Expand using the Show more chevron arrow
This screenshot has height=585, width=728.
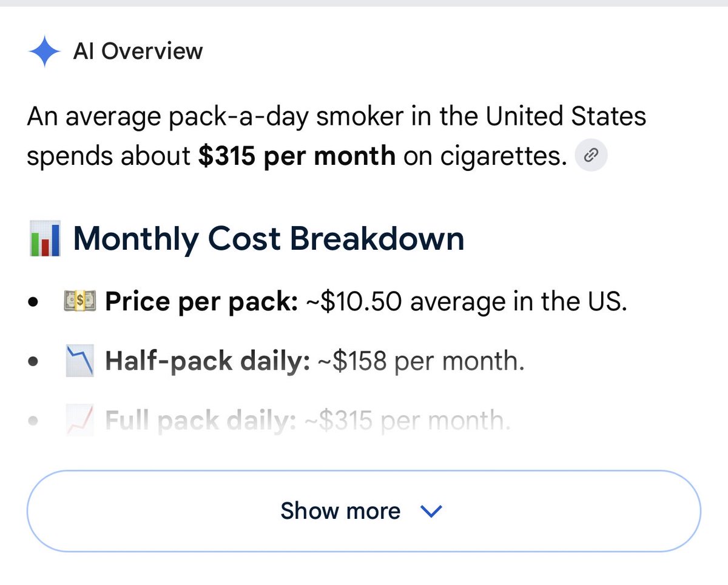(x=431, y=511)
